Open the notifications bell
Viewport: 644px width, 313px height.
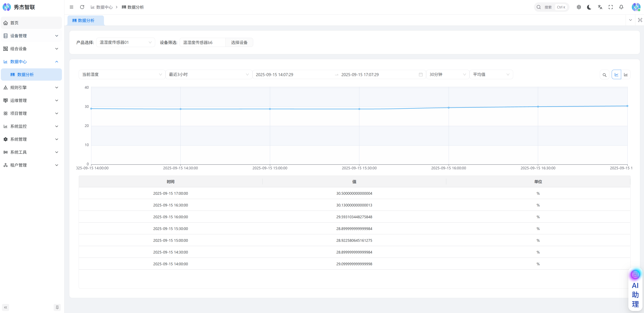pyautogui.click(x=621, y=7)
